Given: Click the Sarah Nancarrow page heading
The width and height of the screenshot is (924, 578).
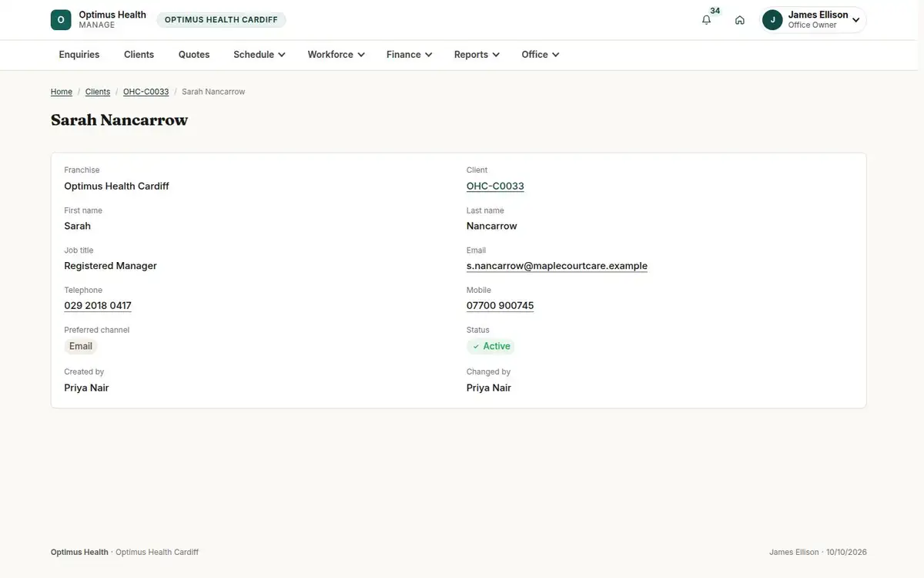Looking at the screenshot, I should click(119, 120).
